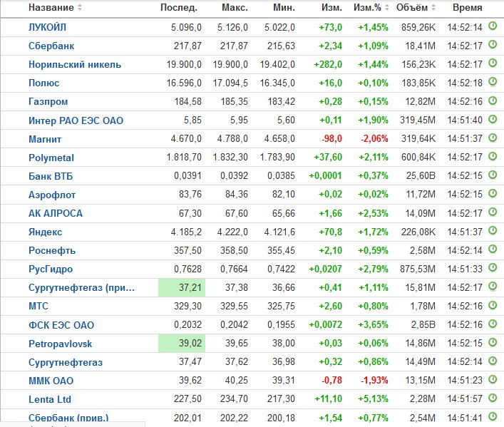Click Магнит change value -98,0
Screen dimensions: 504x427
[331, 139]
